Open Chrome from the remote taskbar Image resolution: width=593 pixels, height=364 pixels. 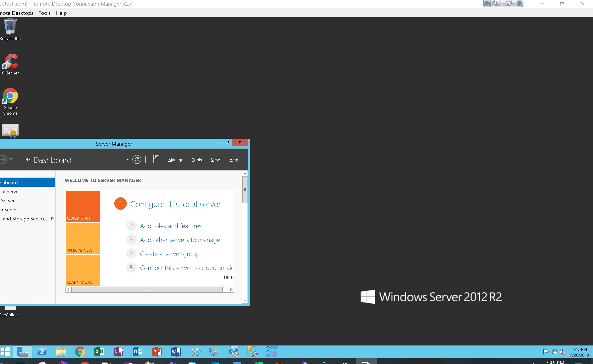(x=80, y=352)
